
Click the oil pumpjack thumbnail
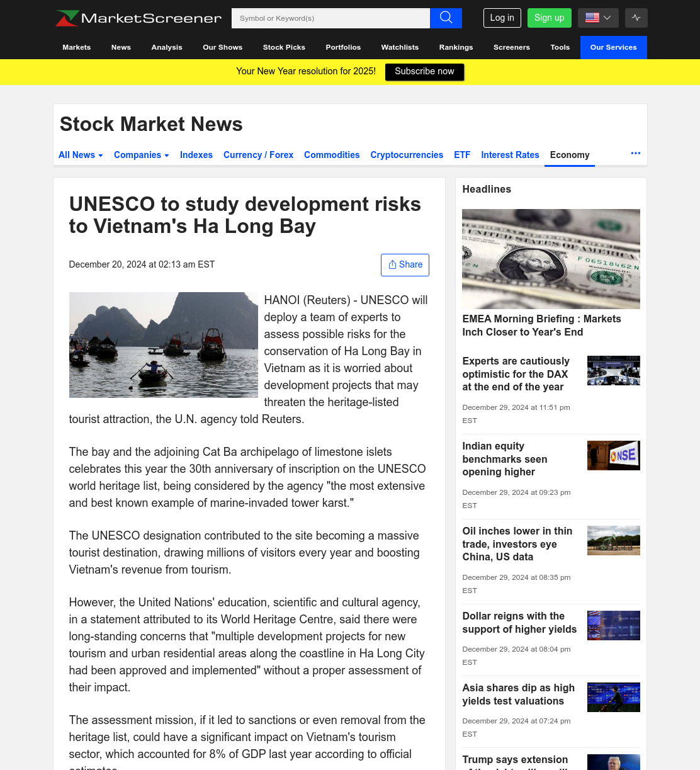[x=614, y=540]
